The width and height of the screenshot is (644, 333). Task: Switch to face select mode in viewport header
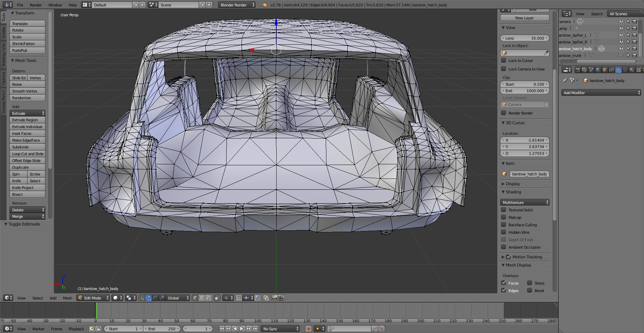(x=208, y=298)
